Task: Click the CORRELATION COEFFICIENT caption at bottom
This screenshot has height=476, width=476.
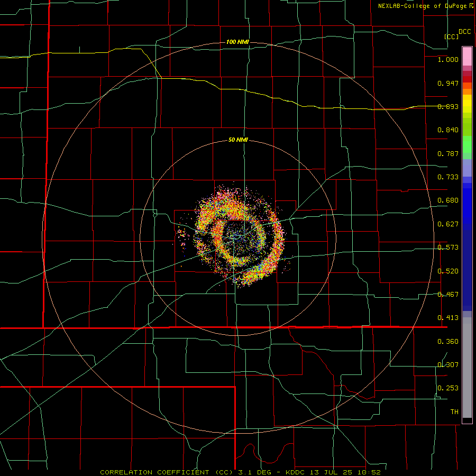Action: pyautogui.click(x=240, y=472)
